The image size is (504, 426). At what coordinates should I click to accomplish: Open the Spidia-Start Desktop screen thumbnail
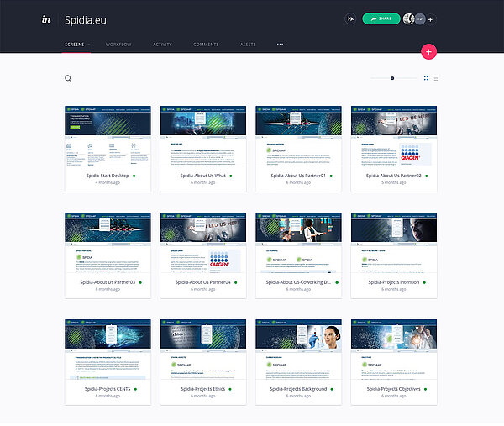(x=108, y=136)
